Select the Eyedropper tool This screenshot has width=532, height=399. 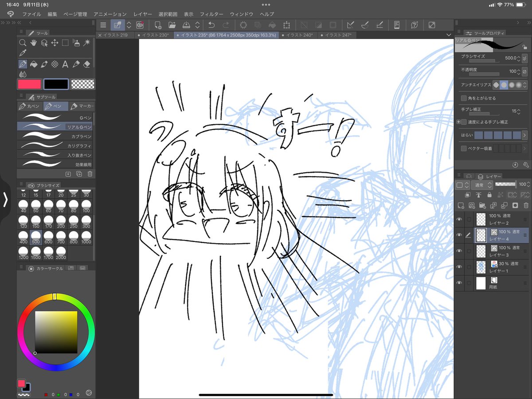pyautogui.click(x=23, y=54)
